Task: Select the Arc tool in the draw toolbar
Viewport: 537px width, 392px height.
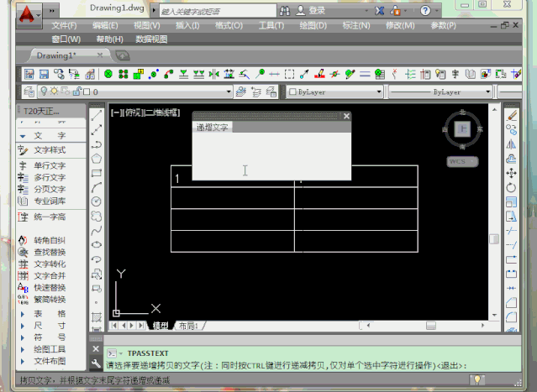Action: click(97, 187)
